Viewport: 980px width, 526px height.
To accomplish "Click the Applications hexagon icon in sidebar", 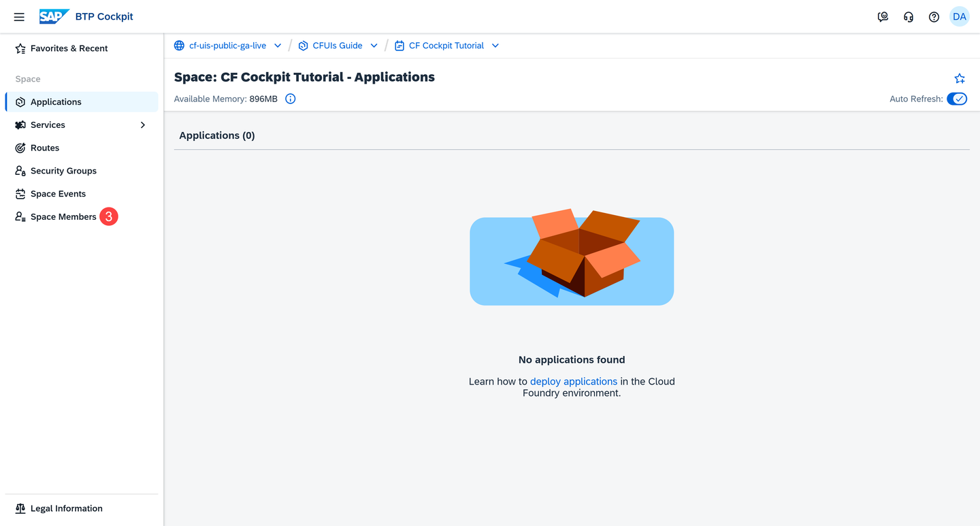I will tap(20, 102).
